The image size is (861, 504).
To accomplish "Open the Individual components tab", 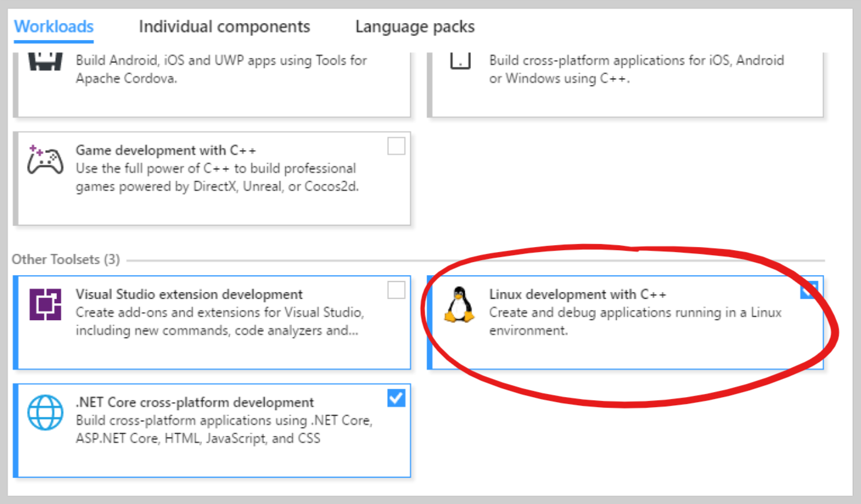I will tap(224, 27).
